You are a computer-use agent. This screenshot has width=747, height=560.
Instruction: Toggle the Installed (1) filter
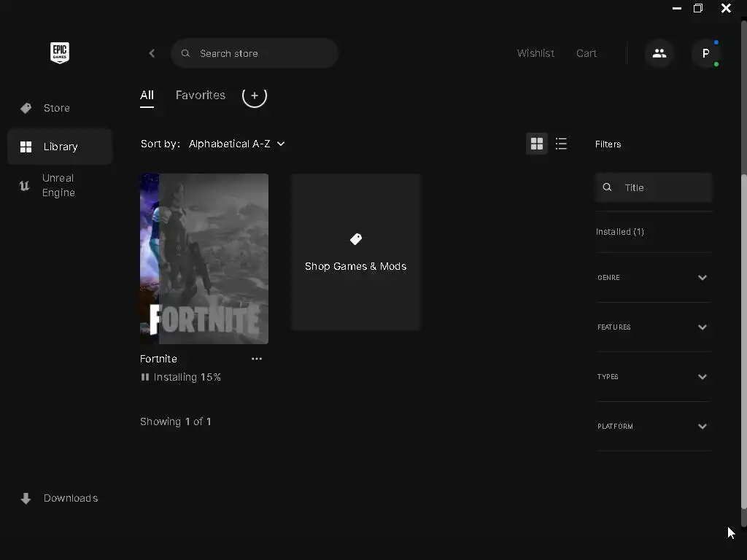(620, 232)
